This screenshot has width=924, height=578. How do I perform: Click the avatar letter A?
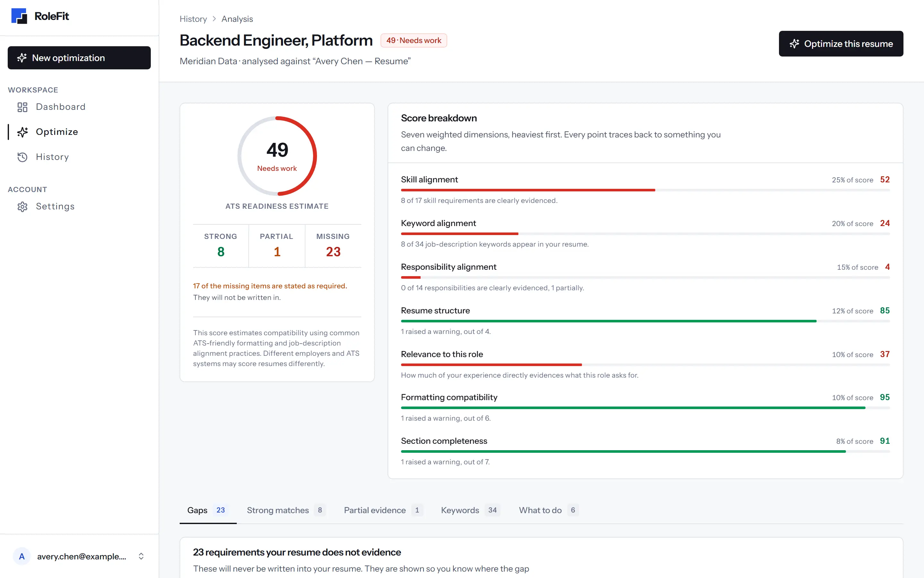[22, 556]
